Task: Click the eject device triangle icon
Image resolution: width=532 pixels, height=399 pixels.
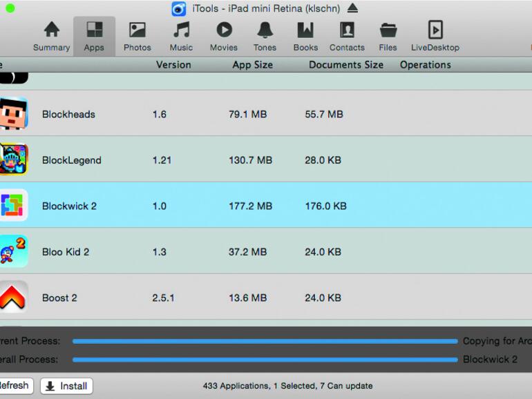Action: pyautogui.click(x=352, y=8)
